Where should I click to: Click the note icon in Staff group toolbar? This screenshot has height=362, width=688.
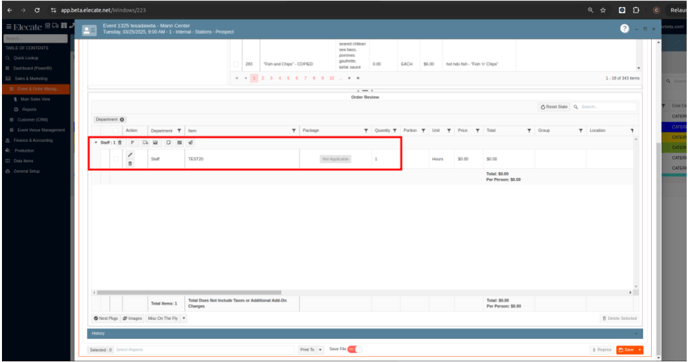[168, 143]
